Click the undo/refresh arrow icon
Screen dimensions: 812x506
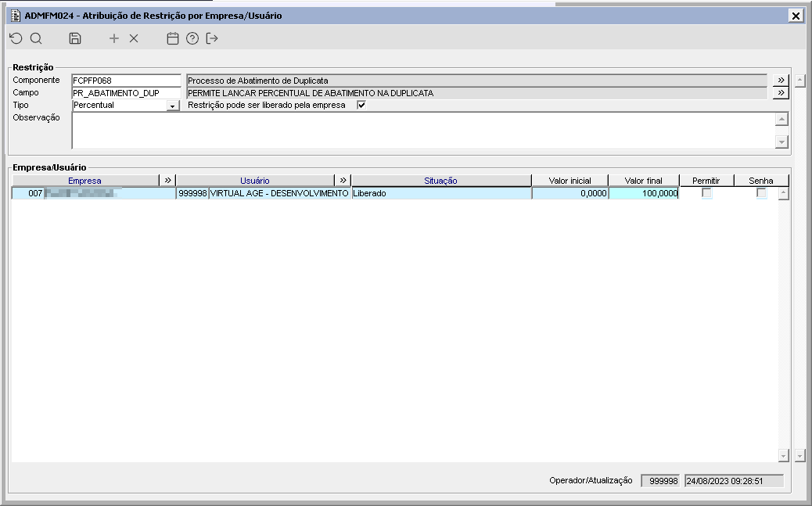16,38
